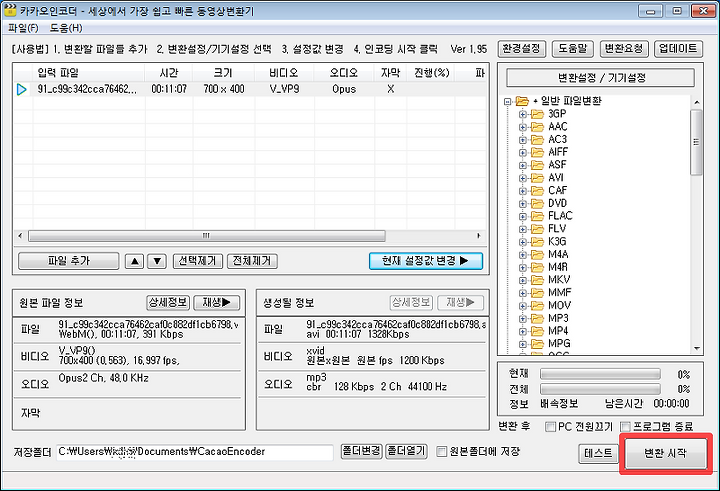Click the 현재 설정값 변경 button
The image size is (720, 491).
pyautogui.click(x=426, y=261)
